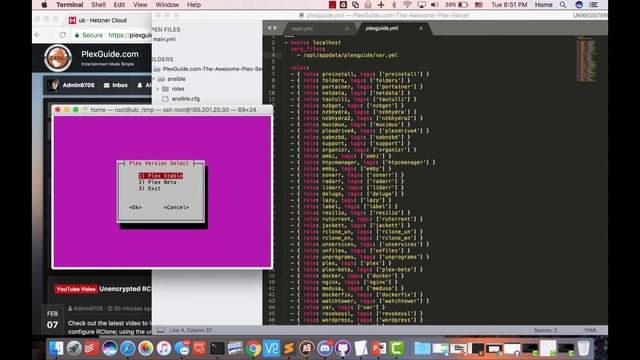Close the plexguide.yml tab
Screen dimensions: 640x360
click(x=421, y=28)
